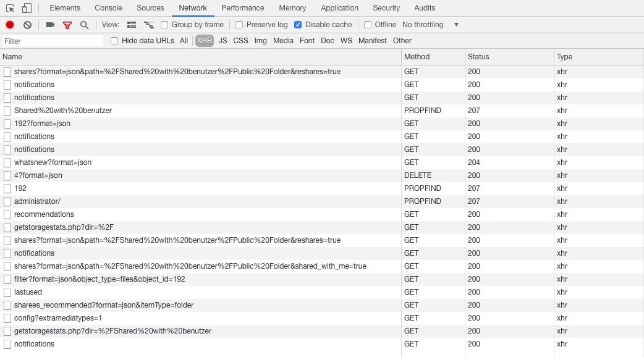Filter requests by Other type
This screenshot has height=357, width=644.
tap(402, 41)
